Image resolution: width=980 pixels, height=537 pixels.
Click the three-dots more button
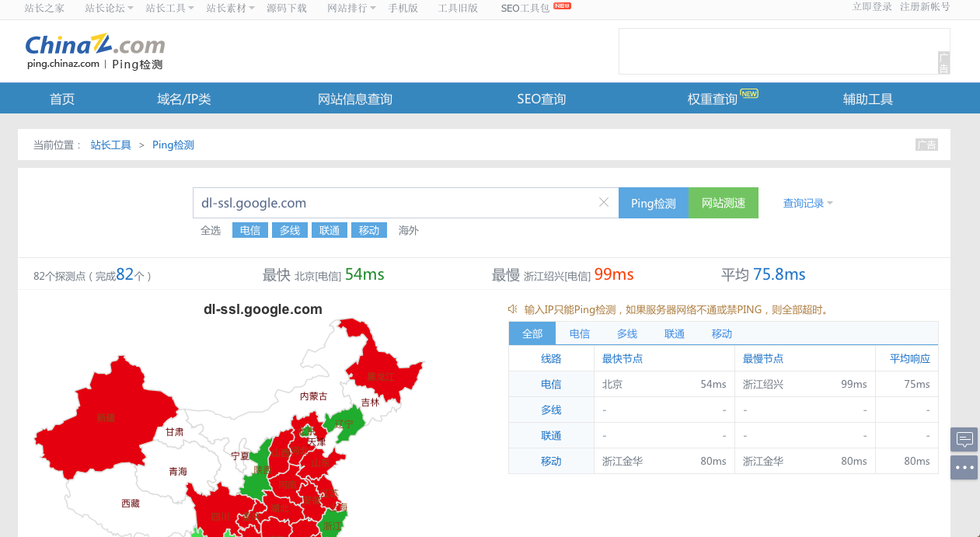coord(964,467)
